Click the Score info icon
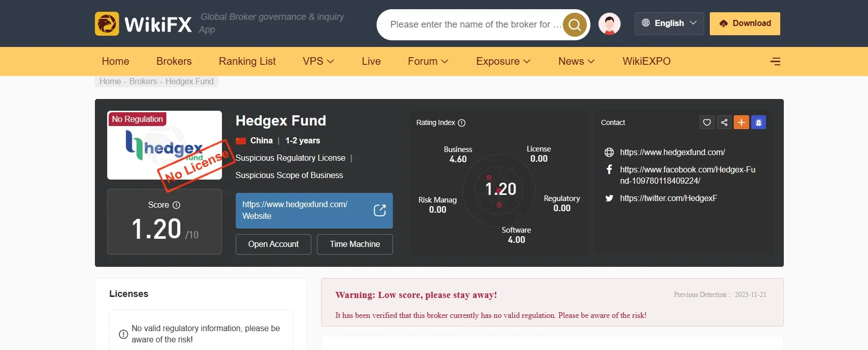Viewport: 868px width, 350px height. 177,205
